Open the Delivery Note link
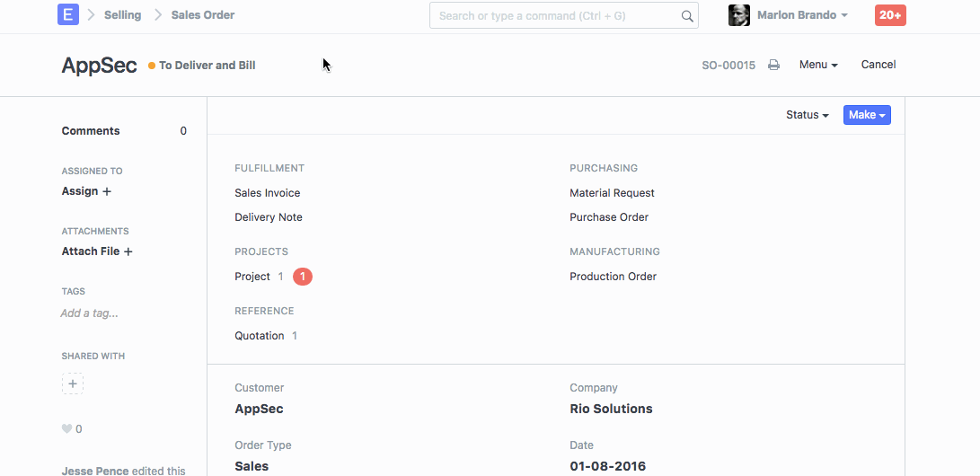Screen dimensions: 980x476 (x=269, y=217)
